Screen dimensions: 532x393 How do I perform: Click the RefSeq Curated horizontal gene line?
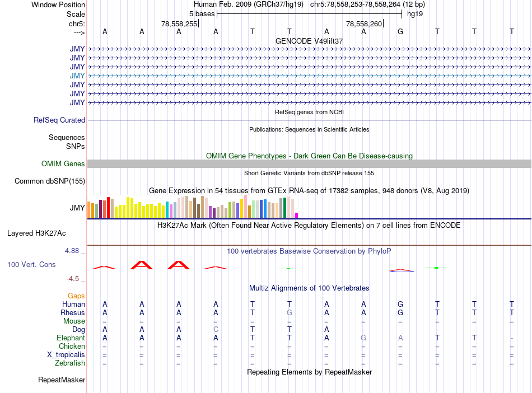309,120
